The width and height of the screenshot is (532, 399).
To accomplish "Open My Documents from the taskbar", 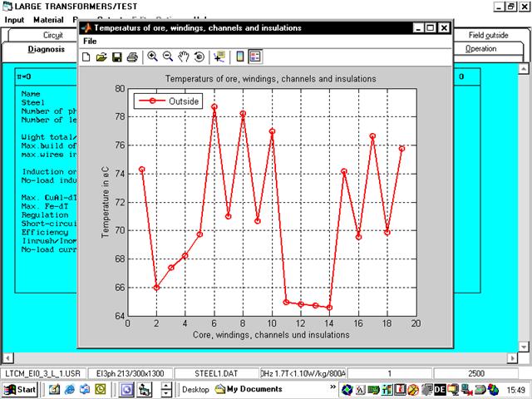I will [x=249, y=389].
